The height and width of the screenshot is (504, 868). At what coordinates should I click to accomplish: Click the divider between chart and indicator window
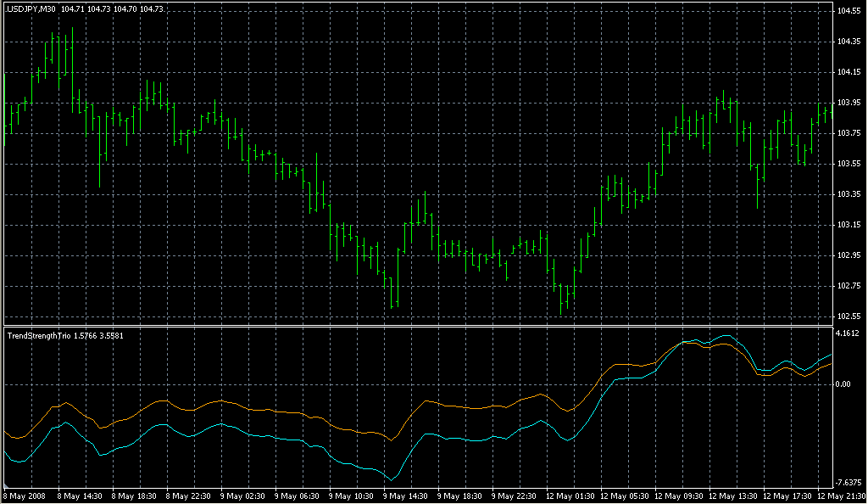point(415,324)
